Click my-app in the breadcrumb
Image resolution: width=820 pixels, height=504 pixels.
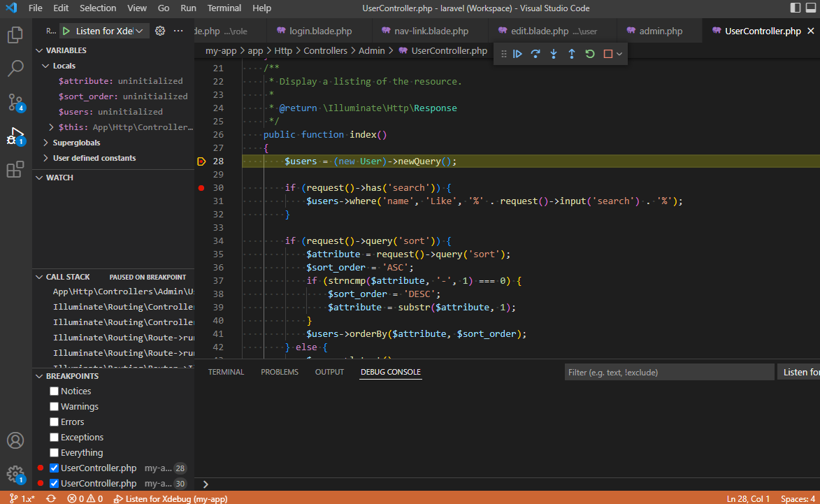(221, 51)
